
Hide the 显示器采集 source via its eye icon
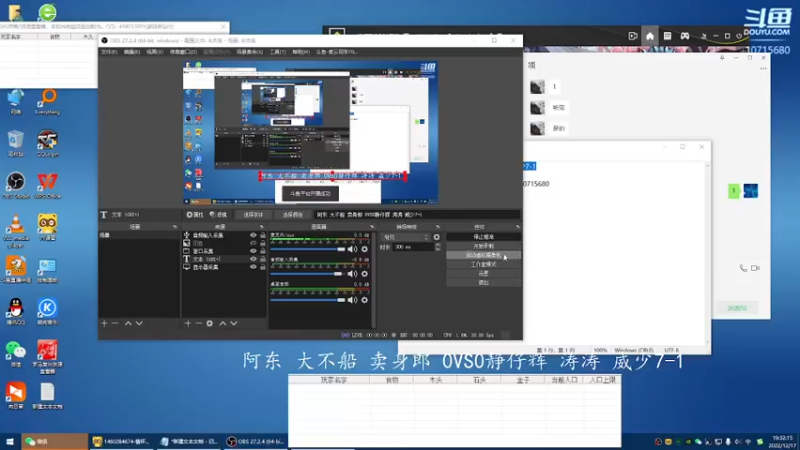coord(253,267)
